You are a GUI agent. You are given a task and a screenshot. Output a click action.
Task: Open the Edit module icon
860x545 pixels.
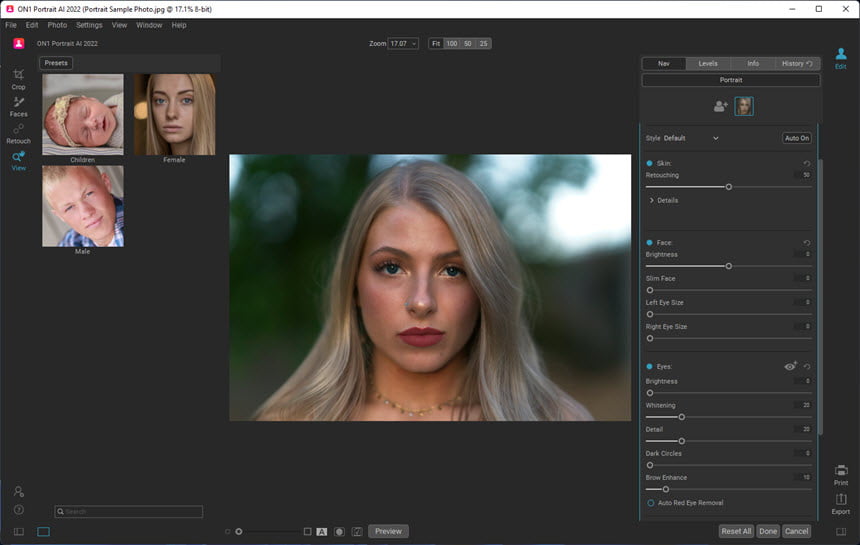point(840,58)
